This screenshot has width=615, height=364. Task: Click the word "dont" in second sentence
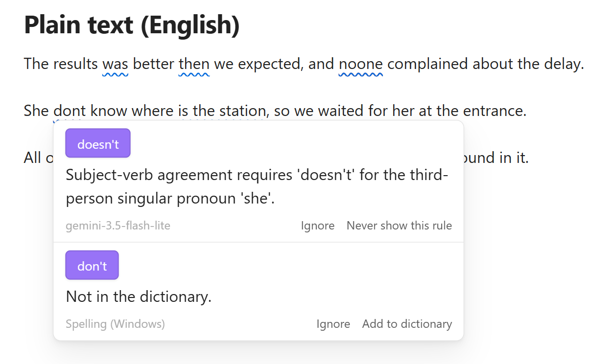pos(70,111)
